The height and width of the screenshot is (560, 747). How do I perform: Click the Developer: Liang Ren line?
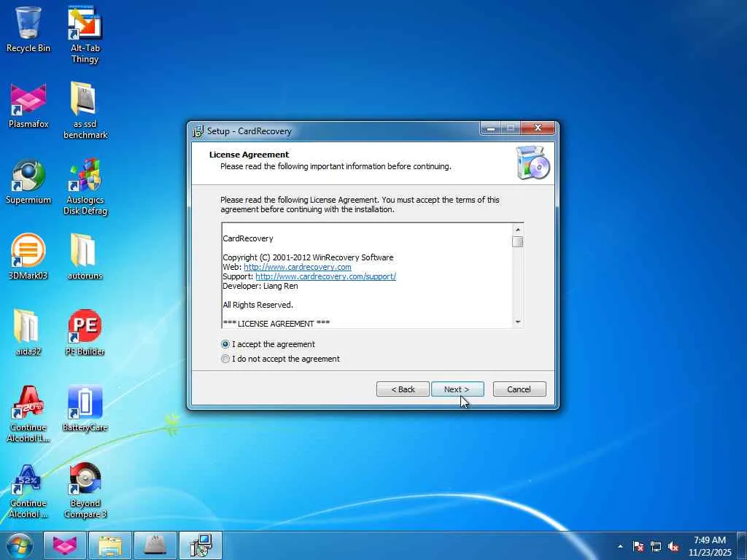click(260, 286)
